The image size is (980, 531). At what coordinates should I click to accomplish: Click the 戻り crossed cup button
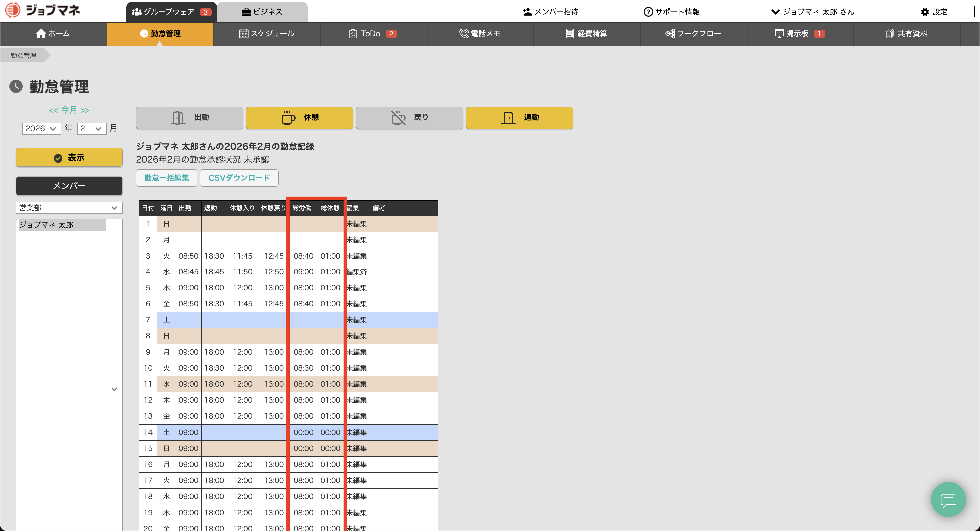(409, 118)
